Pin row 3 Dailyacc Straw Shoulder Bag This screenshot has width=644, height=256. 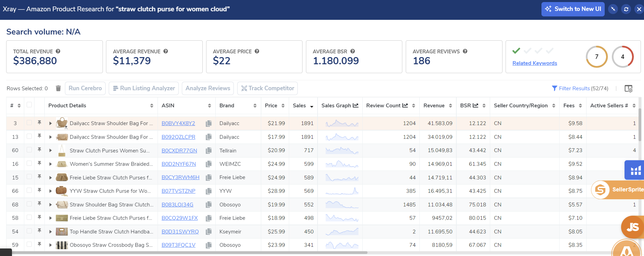[39, 122]
